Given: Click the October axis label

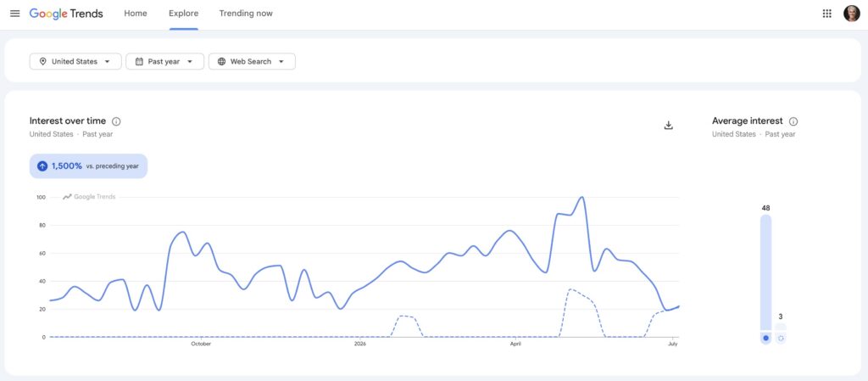Looking at the screenshot, I should 201,344.
